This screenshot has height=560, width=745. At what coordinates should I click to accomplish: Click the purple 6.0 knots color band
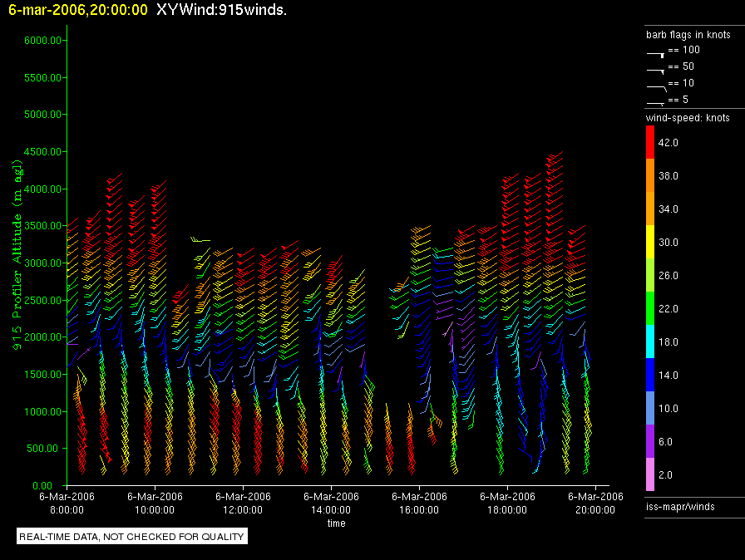pyautogui.click(x=650, y=441)
